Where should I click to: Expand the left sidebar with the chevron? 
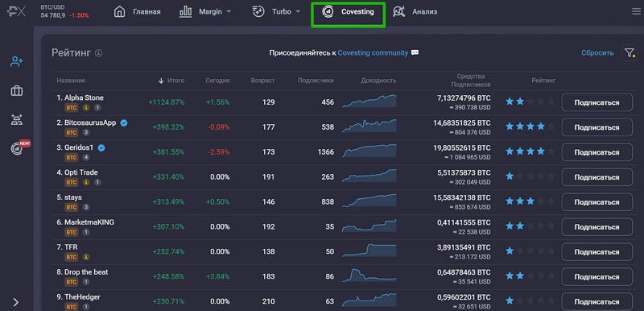tap(16, 302)
